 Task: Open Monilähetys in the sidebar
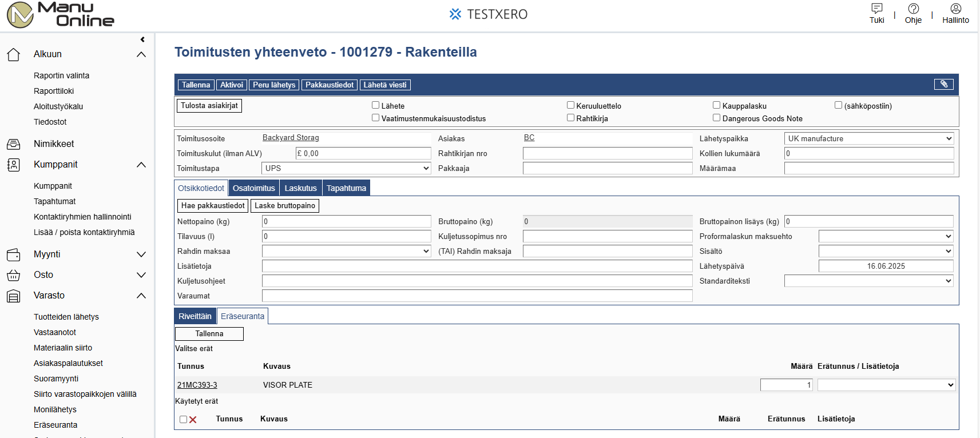[x=55, y=409]
